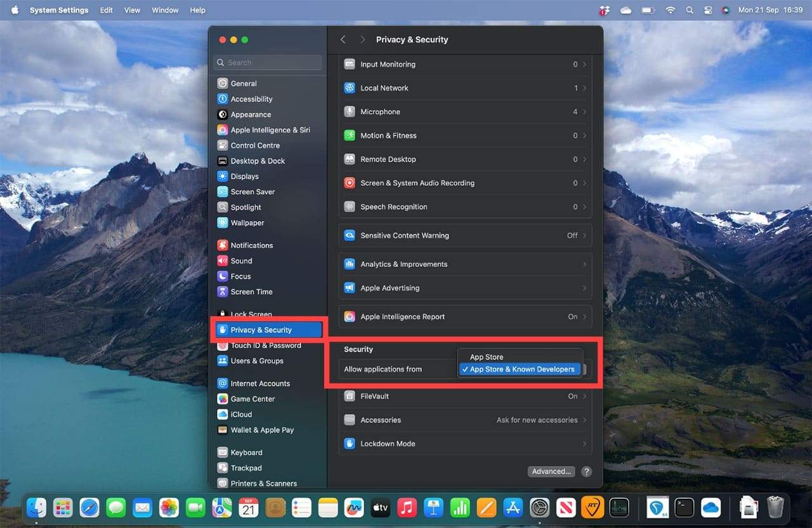Click the Dropbox icon in menu bar
812x528 pixels.
(x=603, y=10)
